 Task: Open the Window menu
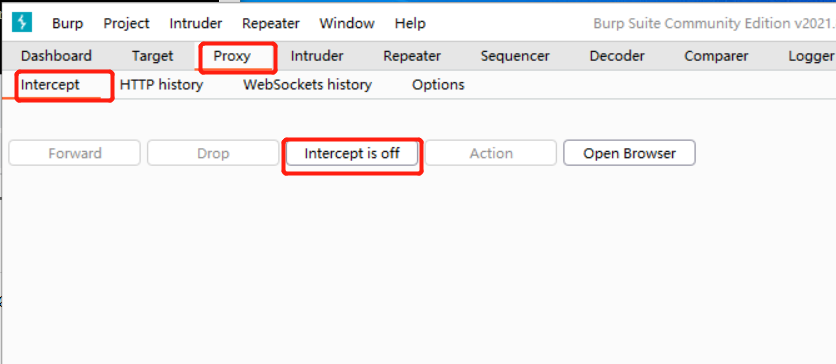[x=347, y=23]
